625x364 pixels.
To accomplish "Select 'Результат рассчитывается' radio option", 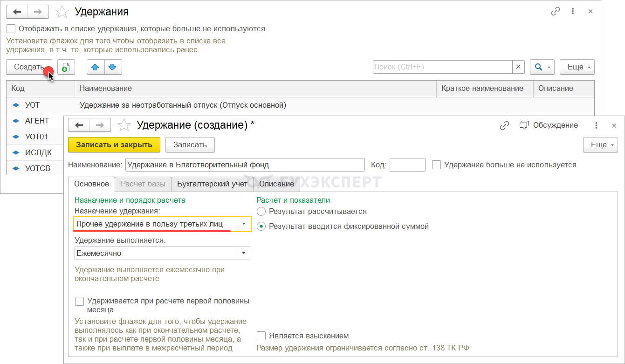I will point(261,212).
